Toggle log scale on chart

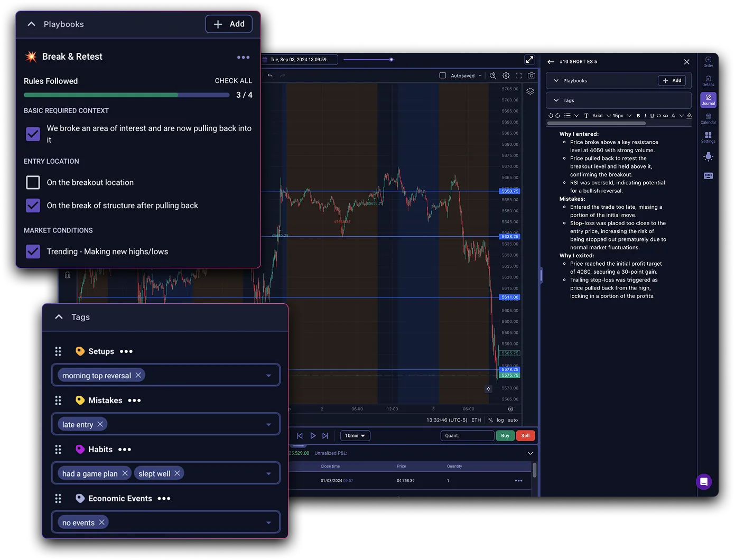tap(500, 421)
